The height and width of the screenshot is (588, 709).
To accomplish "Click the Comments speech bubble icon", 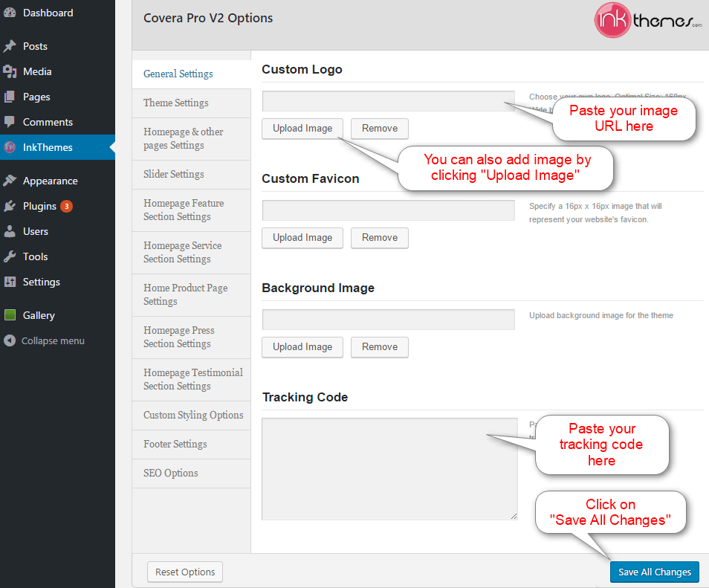I will pyautogui.click(x=10, y=122).
